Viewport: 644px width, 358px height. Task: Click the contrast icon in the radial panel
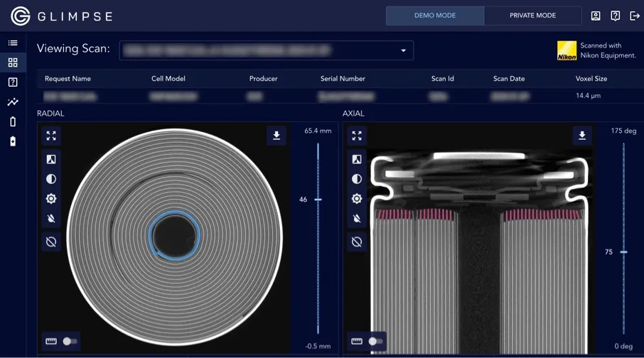click(x=51, y=179)
